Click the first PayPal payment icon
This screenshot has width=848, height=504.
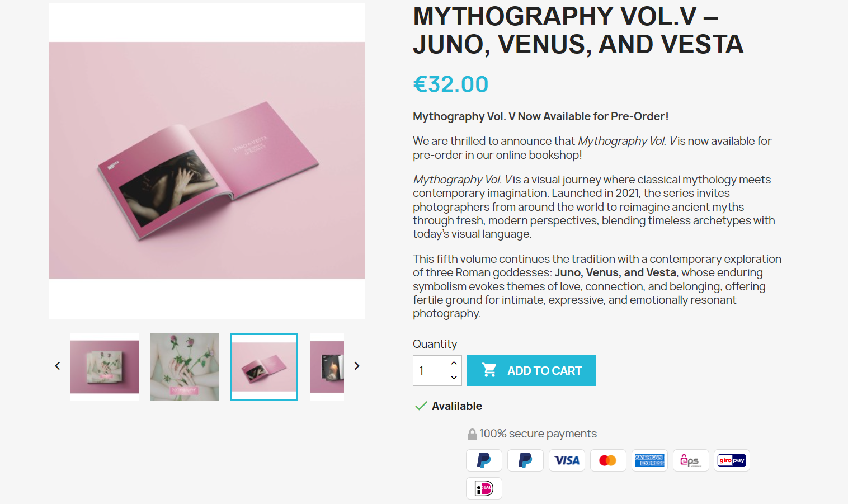point(484,460)
